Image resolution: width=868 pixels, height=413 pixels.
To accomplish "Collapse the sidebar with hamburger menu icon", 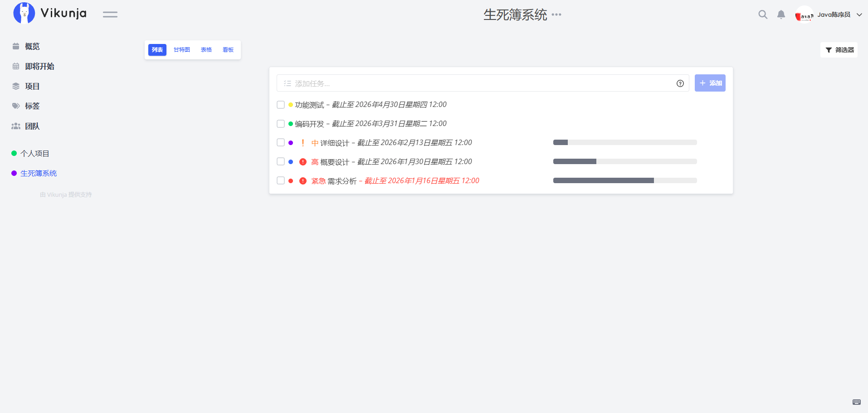I will pyautogui.click(x=110, y=15).
